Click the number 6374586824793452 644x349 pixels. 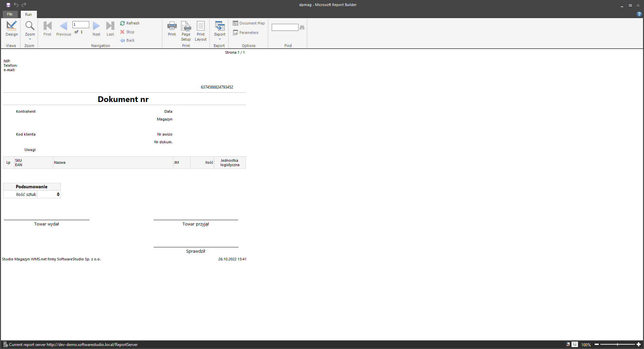(217, 87)
